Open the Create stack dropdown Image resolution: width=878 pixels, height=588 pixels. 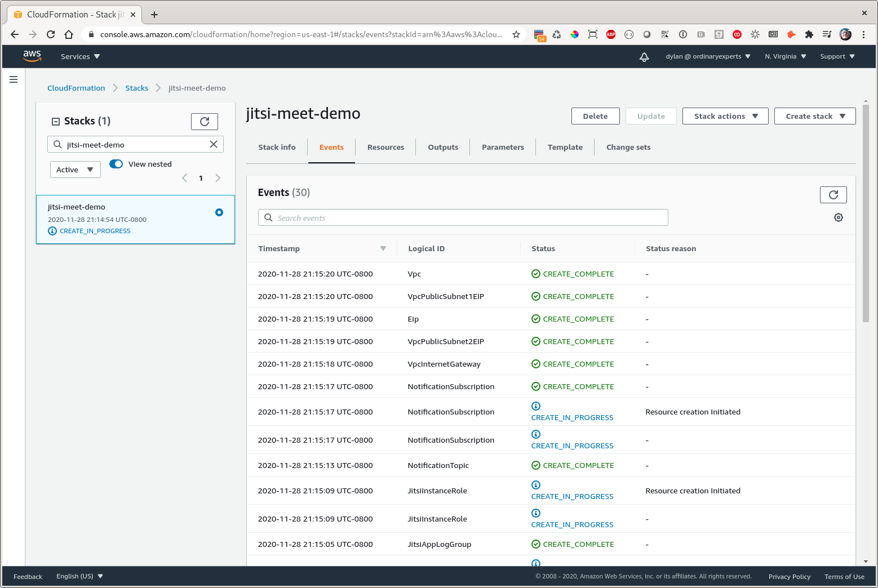[x=814, y=116]
